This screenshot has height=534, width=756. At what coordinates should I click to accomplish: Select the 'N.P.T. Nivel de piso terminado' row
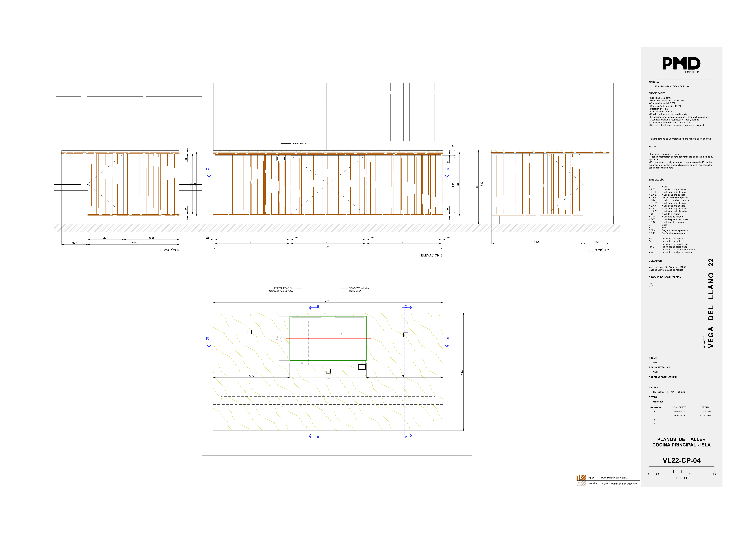point(667,190)
